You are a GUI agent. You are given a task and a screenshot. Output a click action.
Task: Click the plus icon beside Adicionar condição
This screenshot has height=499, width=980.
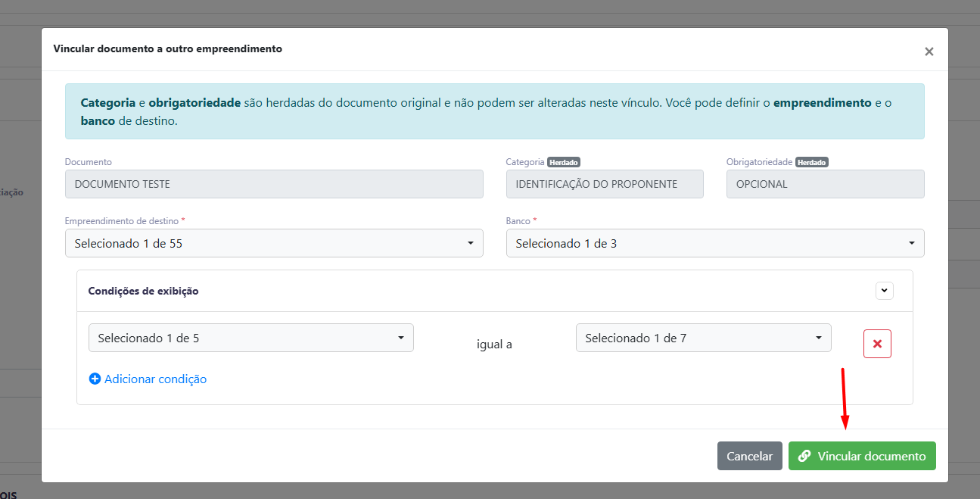point(95,379)
